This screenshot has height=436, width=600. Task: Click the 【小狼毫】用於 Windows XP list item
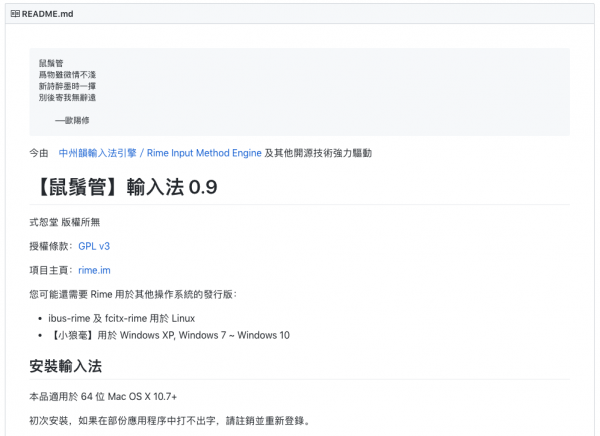169,335
